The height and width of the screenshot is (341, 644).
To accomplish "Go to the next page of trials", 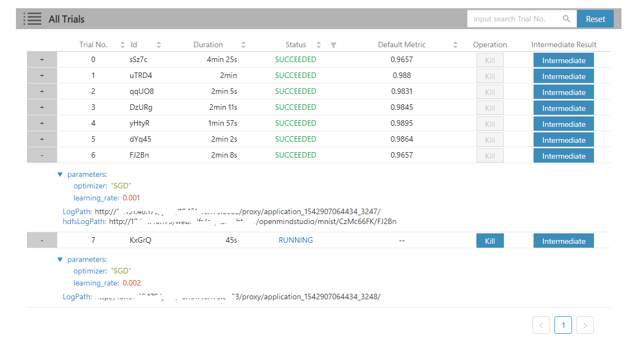I will point(585,325).
